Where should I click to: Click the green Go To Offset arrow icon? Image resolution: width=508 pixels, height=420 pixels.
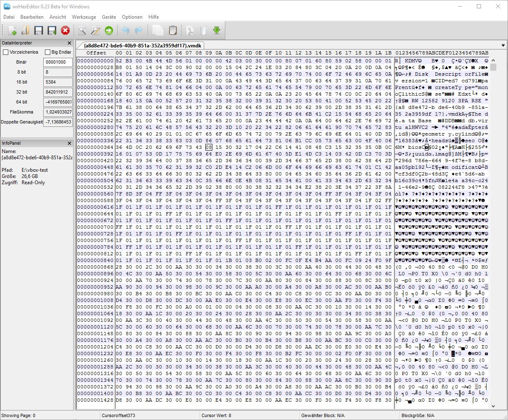[109, 30]
